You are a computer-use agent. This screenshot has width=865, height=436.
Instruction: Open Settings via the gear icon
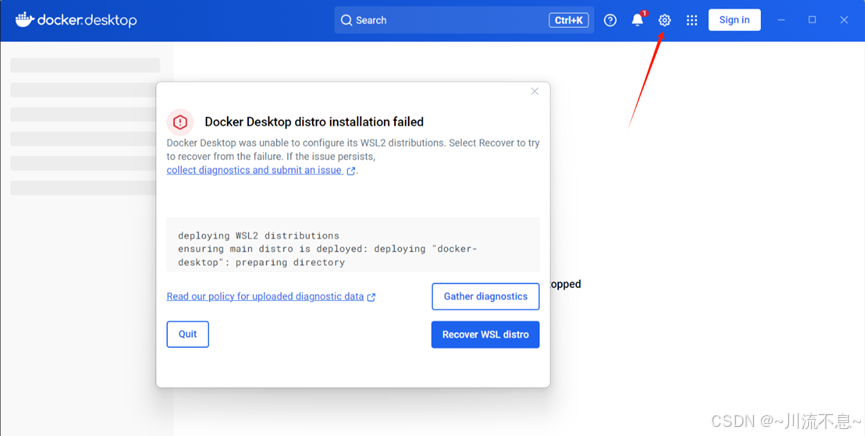664,20
